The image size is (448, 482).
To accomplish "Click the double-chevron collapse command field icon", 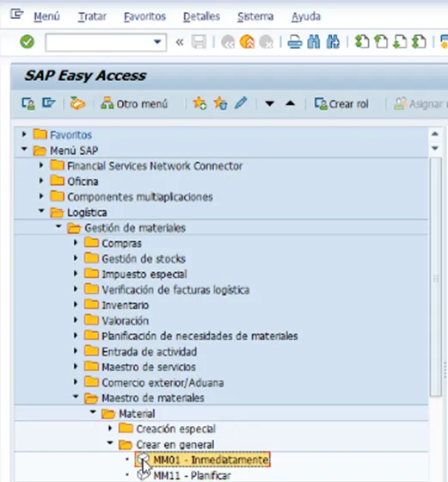I will [x=180, y=42].
